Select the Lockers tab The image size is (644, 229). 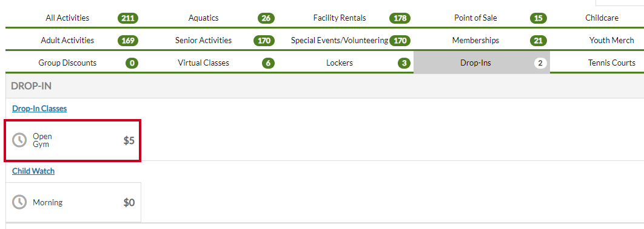pyautogui.click(x=346, y=63)
